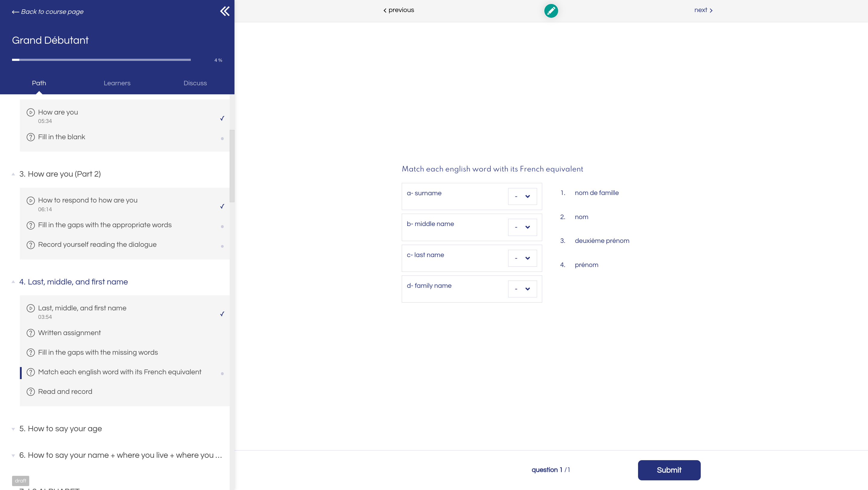Click the sidebar vertical scrollbar

pos(232,166)
